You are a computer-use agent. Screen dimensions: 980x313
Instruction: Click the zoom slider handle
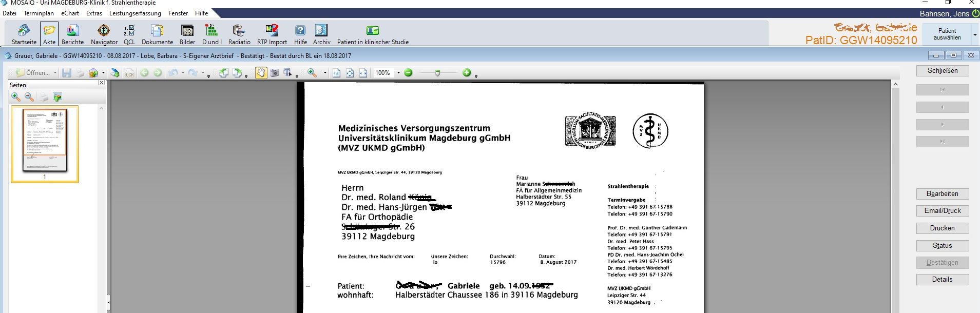437,73
